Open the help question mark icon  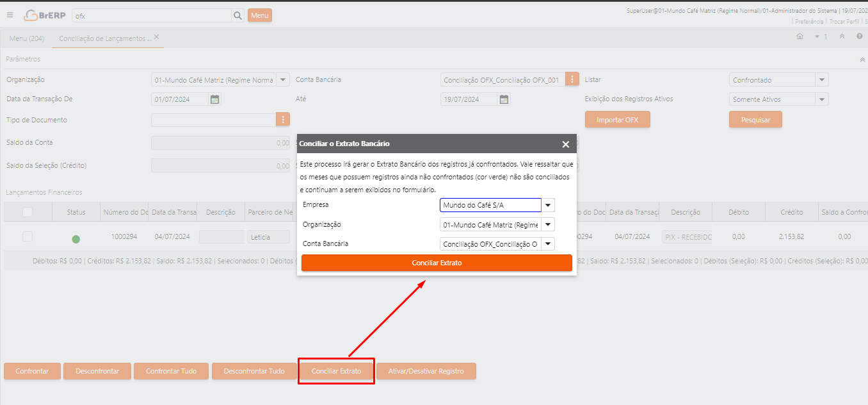click(859, 37)
